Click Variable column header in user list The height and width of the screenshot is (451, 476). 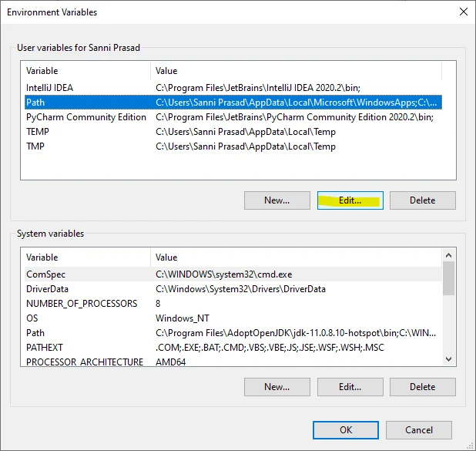[x=88, y=71]
